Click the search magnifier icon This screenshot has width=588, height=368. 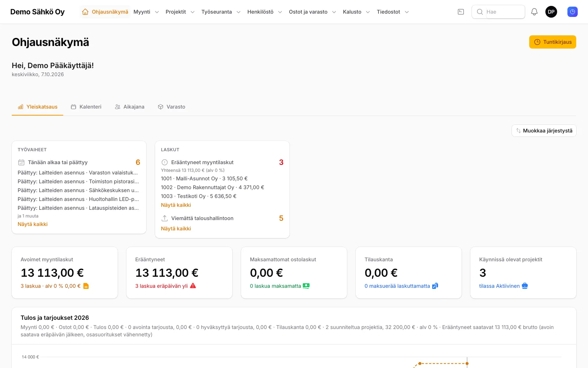(x=480, y=12)
